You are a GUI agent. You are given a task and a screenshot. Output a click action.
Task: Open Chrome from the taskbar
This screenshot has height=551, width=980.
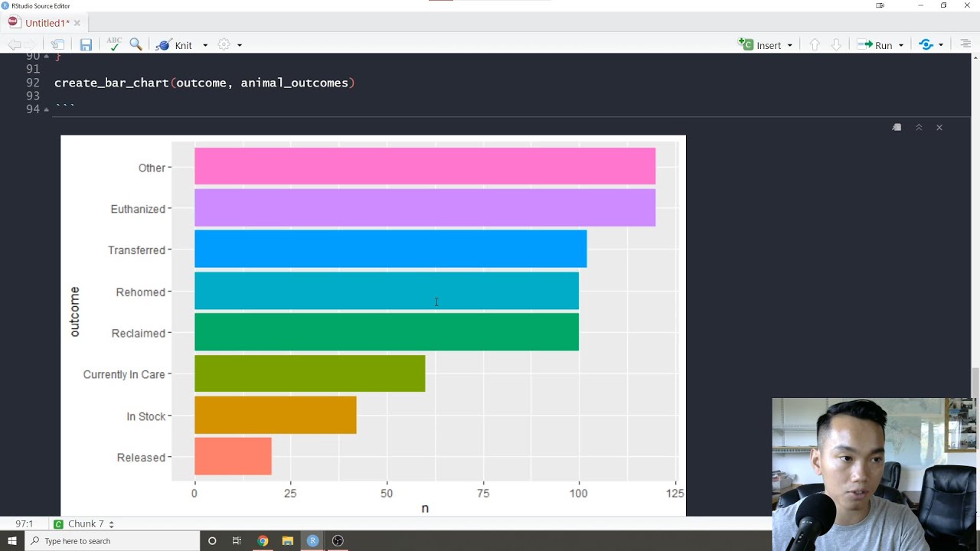pos(263,541)
